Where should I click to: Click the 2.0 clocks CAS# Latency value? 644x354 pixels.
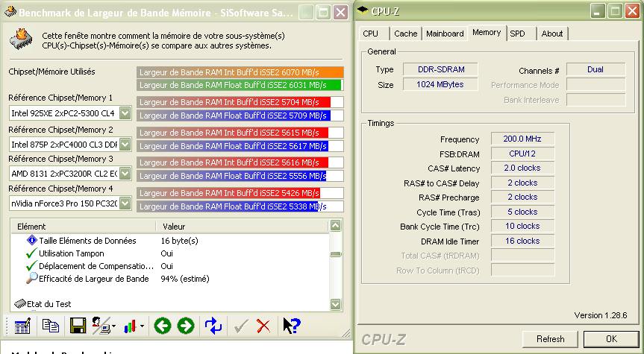[522, 168]
